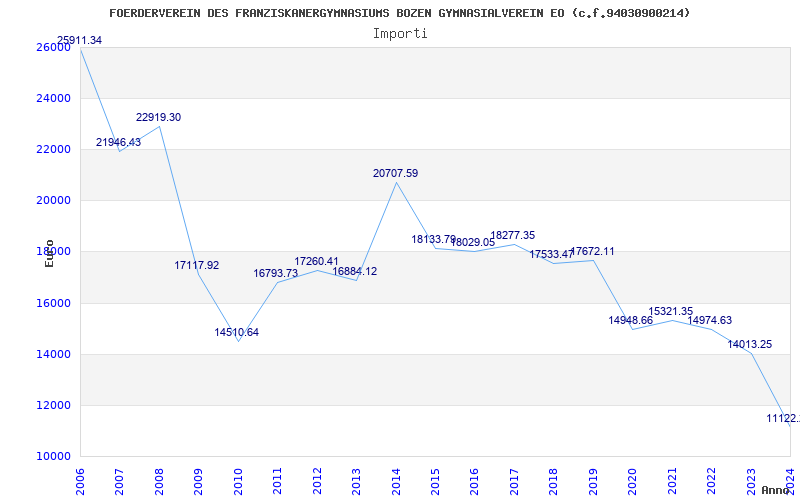Click the year 2017 on the axis
800x500 pixels.
514,482
